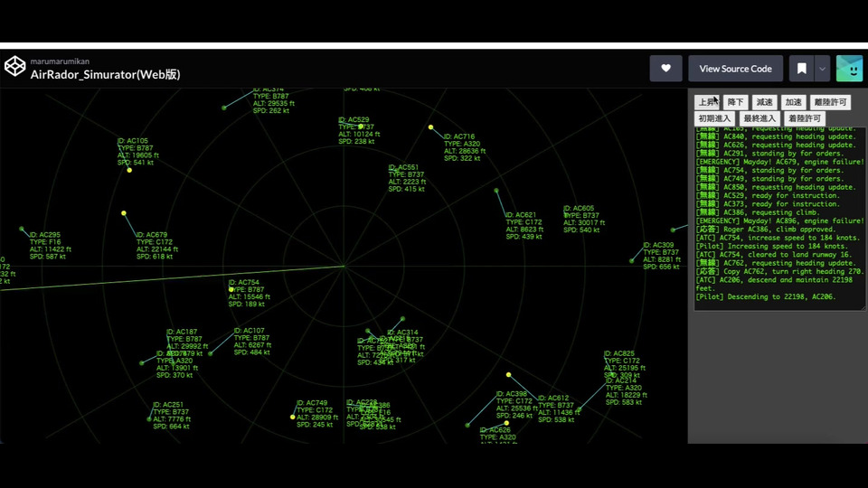Open the user avatar menu
The height and width of the screenshot is (488, 868).
[x=849, y=69]
